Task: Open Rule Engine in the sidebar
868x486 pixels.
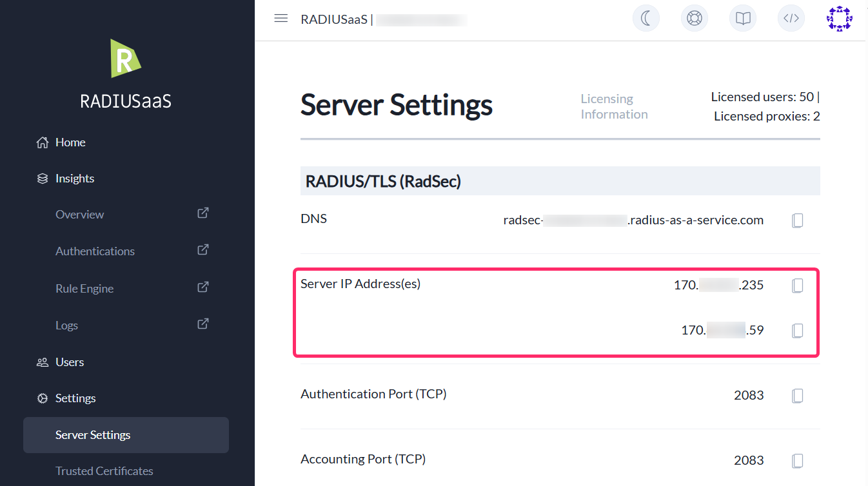Action: [x=84, y=289]
